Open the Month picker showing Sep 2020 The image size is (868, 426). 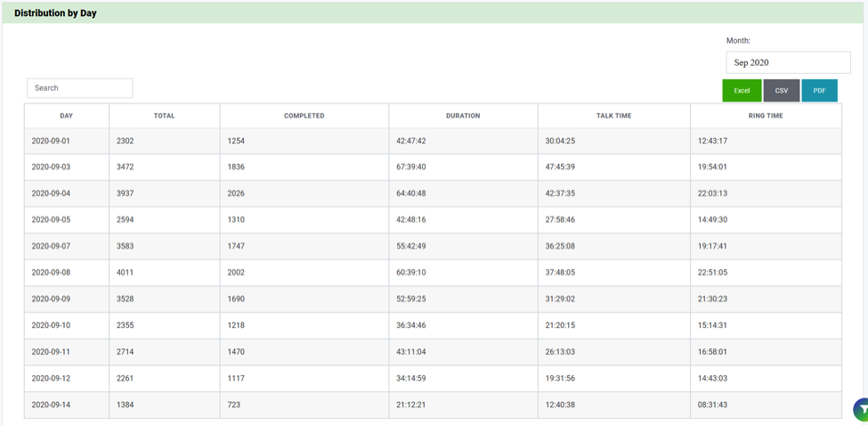click(788, 62)
